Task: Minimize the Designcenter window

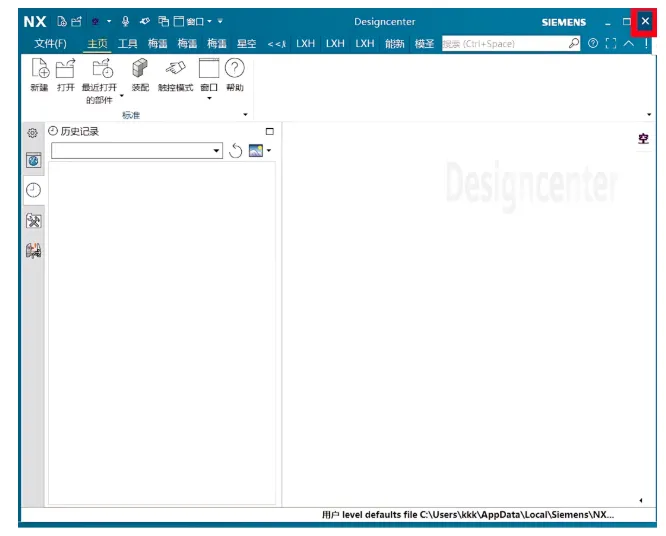Action: 608,22
